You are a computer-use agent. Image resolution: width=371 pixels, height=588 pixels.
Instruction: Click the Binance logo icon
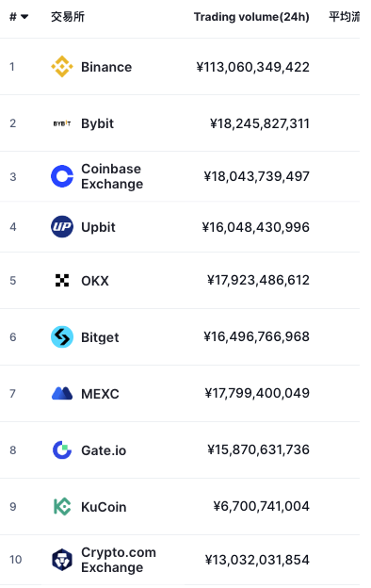pyautogui.click(x=62, y=67)
